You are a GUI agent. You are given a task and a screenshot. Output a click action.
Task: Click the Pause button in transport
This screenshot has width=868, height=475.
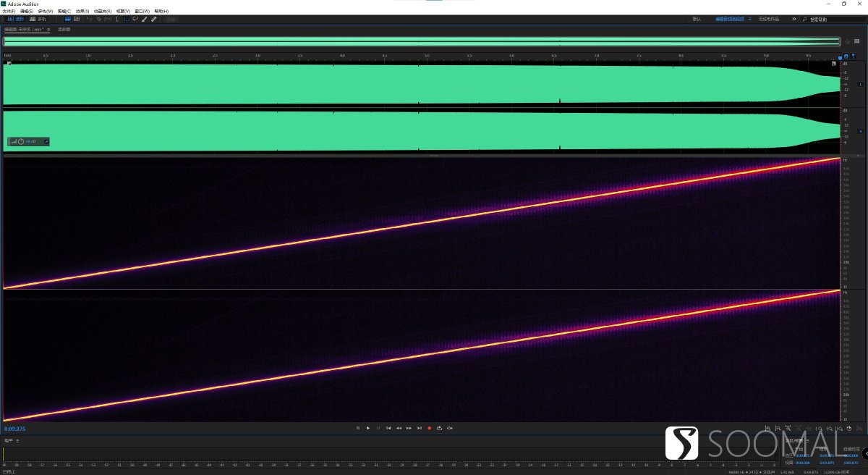point(378,428)
